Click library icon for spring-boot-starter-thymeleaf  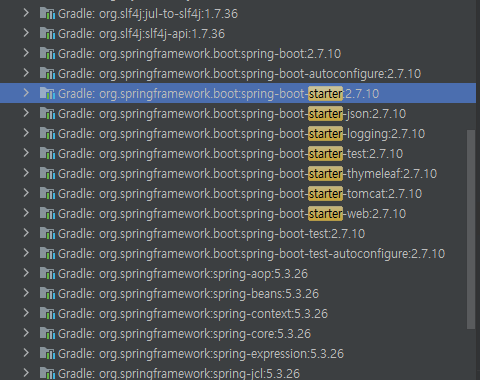point(47,174)
